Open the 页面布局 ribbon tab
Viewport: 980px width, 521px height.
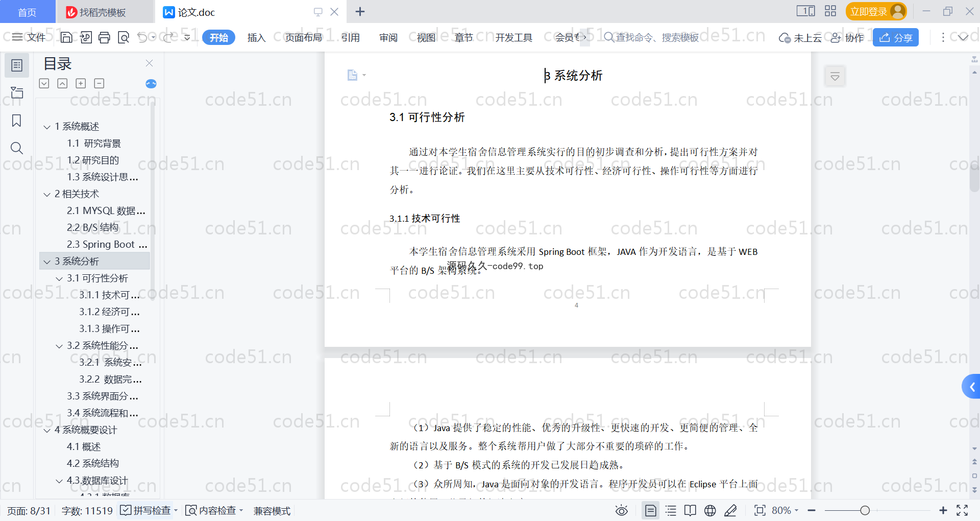(x=303, y=37)
